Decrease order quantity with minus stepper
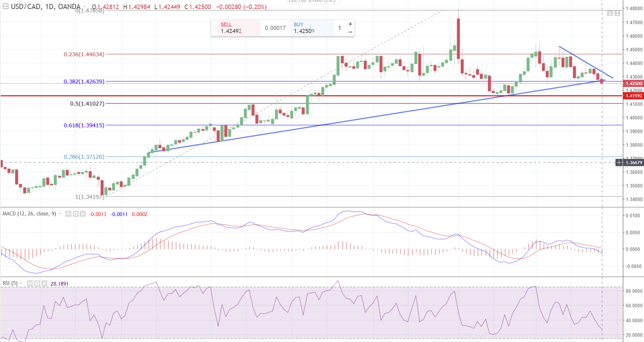The image size is (644, 342). coord(350,32)
